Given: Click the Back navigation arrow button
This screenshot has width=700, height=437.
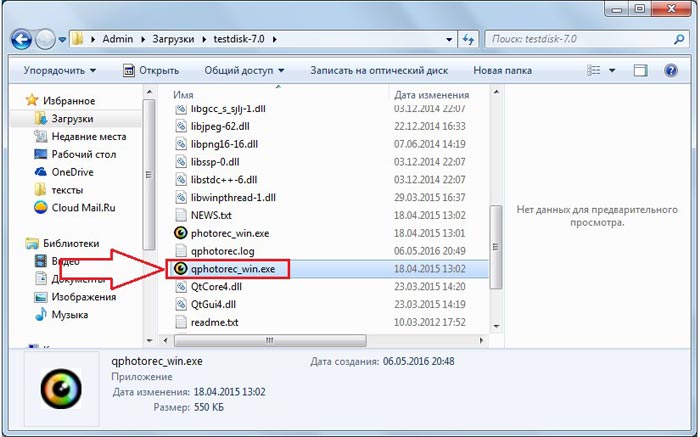Looking at the screenshot, I should [x=21, y=40].
